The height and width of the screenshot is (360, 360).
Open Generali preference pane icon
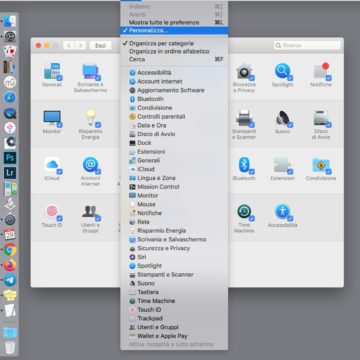[52, 72]
